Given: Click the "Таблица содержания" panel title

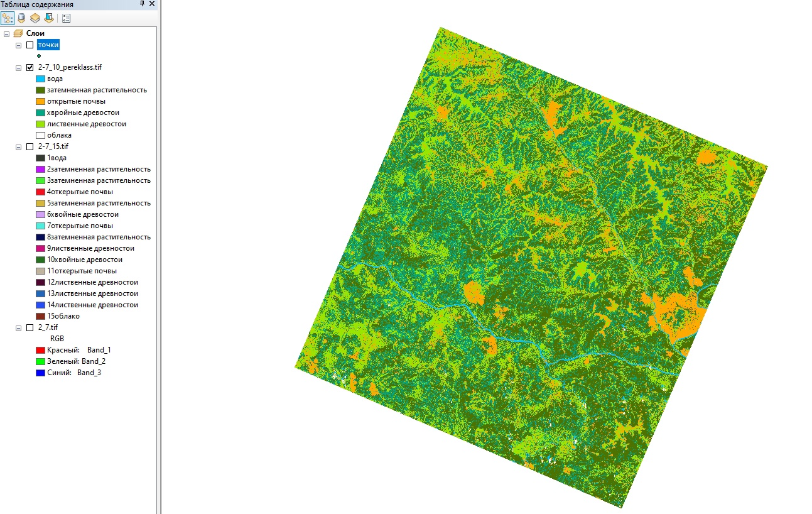Looking at the screenshot, I should 37,4.
